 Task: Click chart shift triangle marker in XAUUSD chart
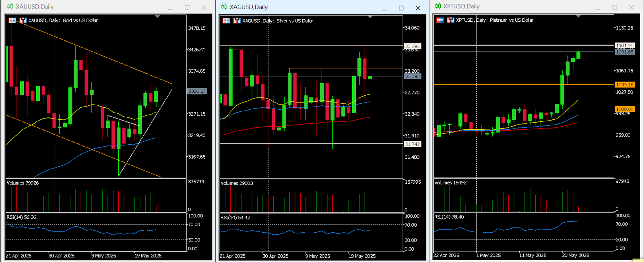tap(157, 16)
